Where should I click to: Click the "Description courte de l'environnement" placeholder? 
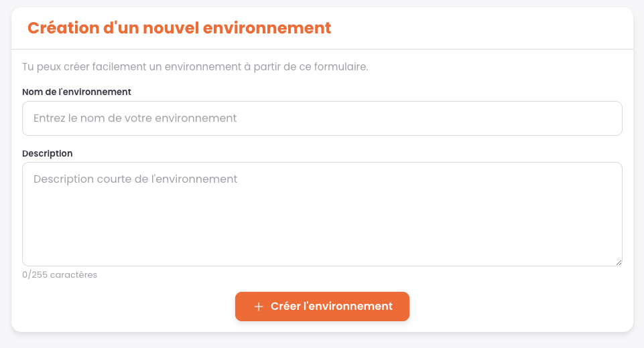tap(135, 179)
